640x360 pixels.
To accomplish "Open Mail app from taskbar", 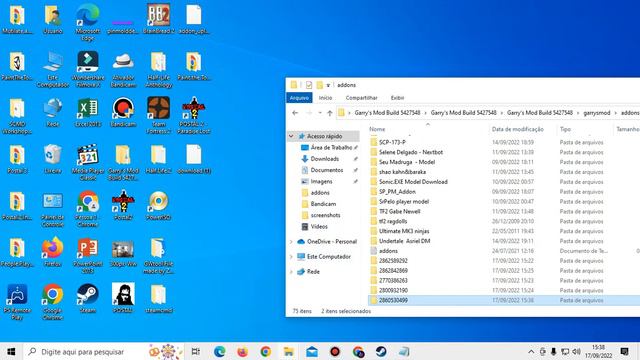I will (312, 351).
